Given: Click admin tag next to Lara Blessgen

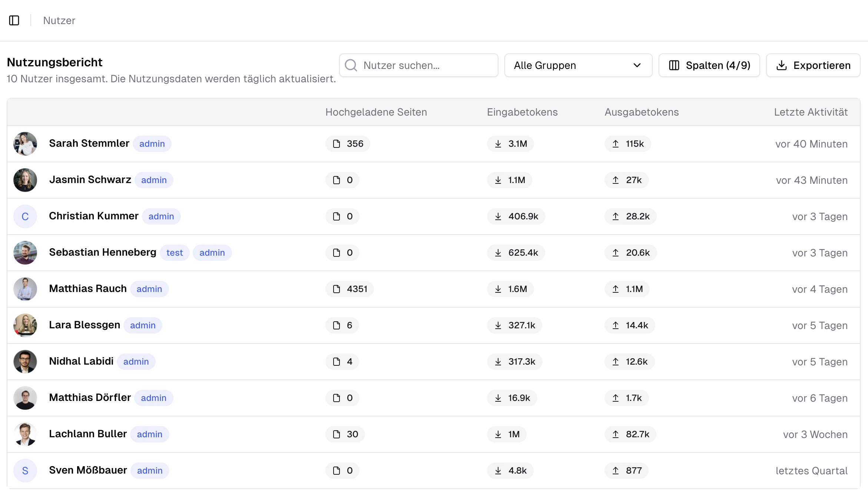Looking at the screenshot, I should (x=143, y=325).
